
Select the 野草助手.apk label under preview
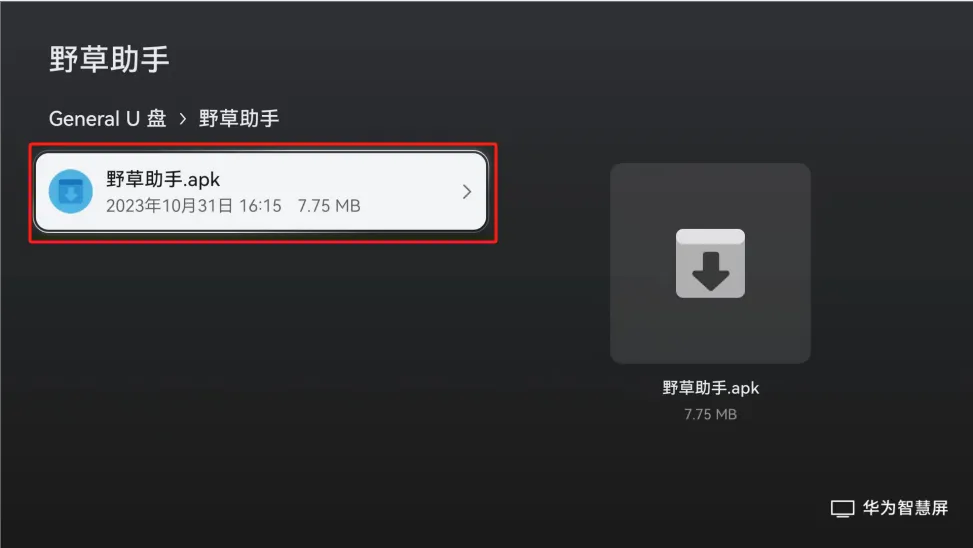click(x=711, y=388)
